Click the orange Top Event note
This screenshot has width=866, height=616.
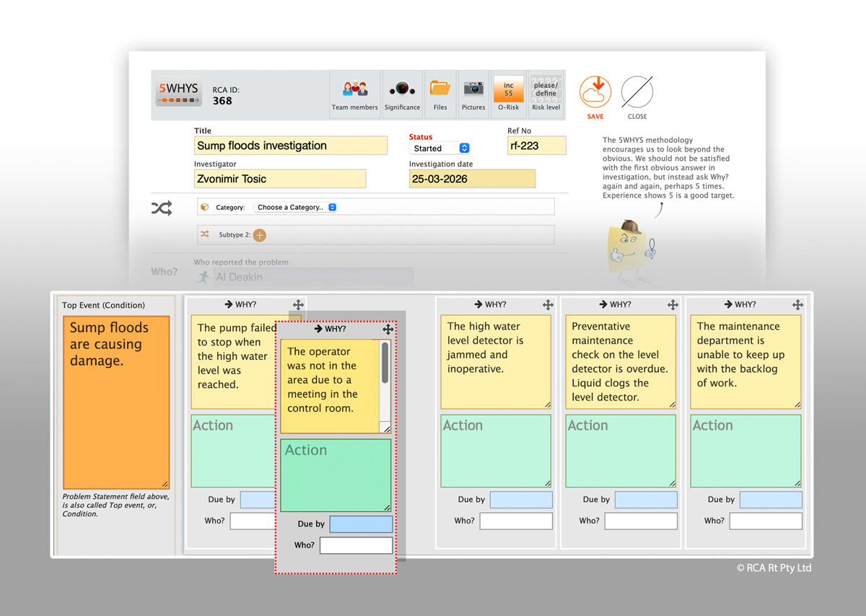116,402
